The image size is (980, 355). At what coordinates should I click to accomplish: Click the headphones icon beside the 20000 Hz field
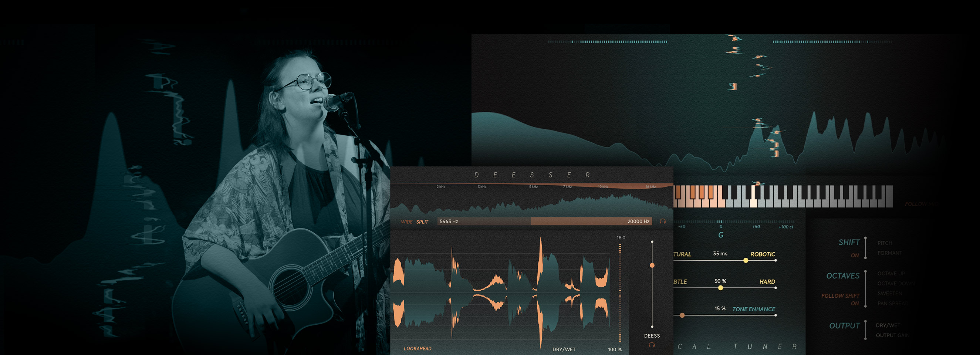pyautogui.click(x=662, y=221)
